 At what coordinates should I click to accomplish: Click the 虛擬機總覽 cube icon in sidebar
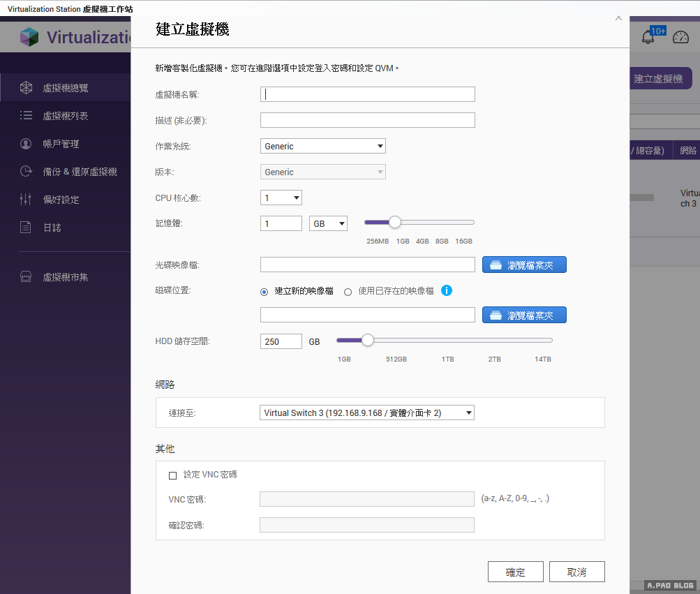[x=26, y=88]
